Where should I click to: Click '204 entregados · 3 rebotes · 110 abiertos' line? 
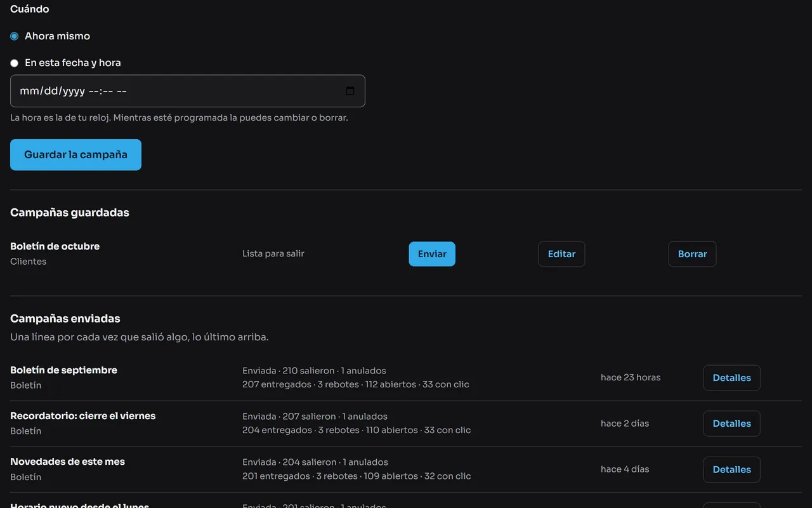tap(357, 430)
